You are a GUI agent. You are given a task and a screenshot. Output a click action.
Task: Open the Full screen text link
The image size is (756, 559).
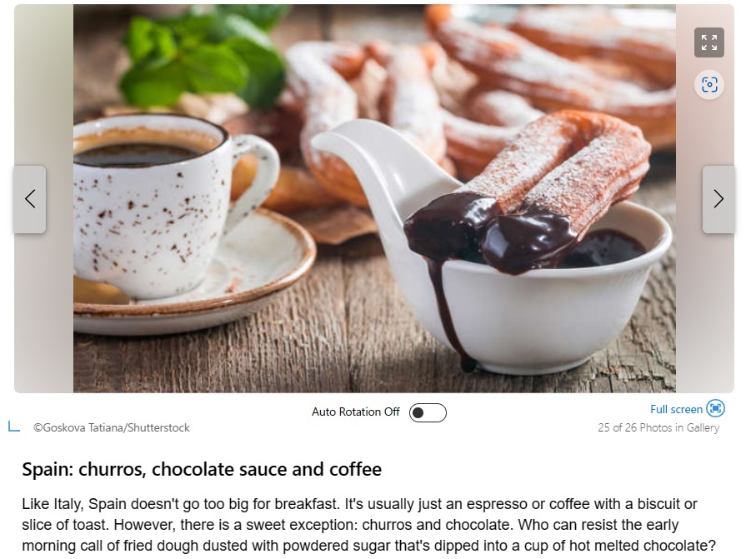tap(676, 409)
